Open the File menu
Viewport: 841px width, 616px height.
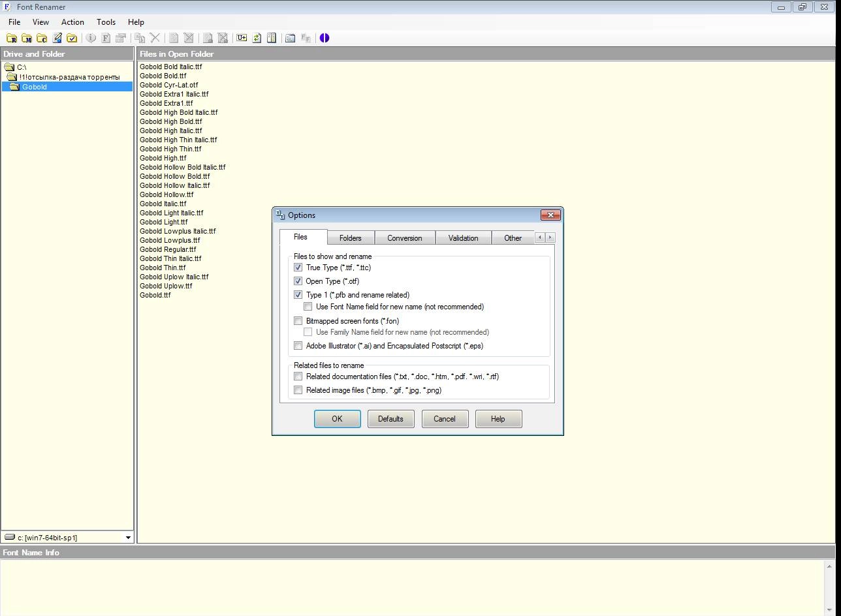pyautogui.click(x=14, y=22)
